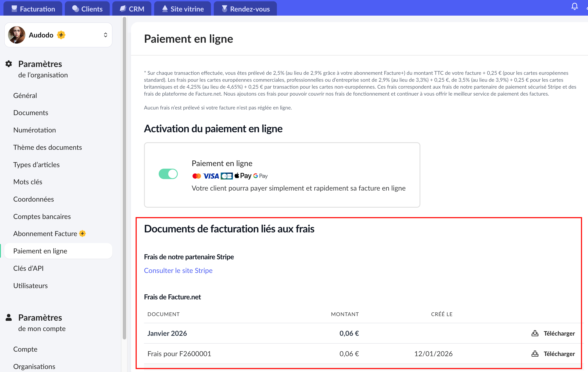588x372 pixels.
Task: Click the plus badge on Abonnement Facture
Action: 83,234
